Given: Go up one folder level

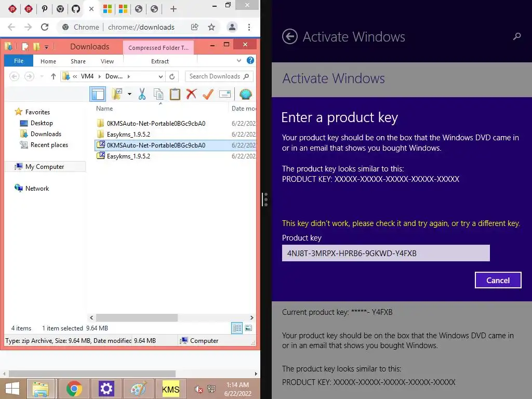Looking at the screenshot, I should click(x=54, y=76).
